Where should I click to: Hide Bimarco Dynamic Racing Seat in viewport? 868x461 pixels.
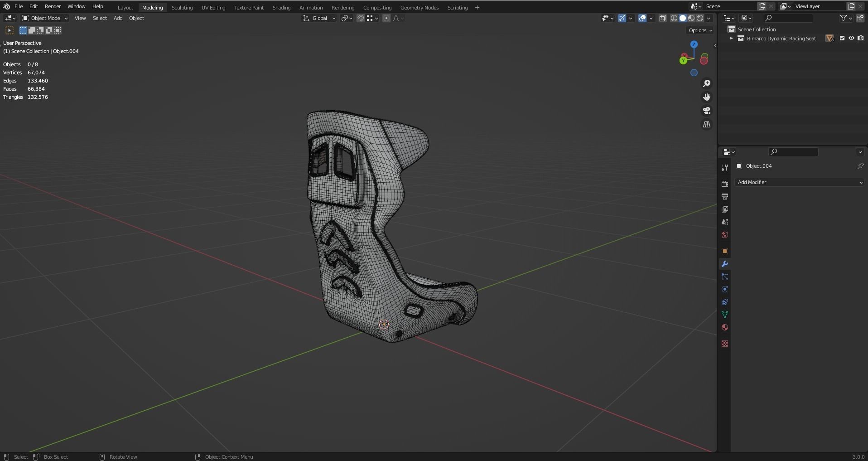(851, 39)
